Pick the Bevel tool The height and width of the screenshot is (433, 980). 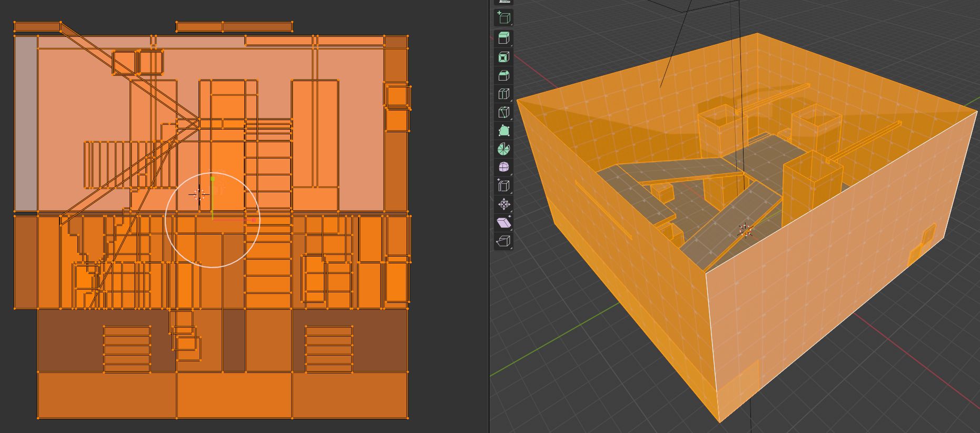[x=503, y=75]
